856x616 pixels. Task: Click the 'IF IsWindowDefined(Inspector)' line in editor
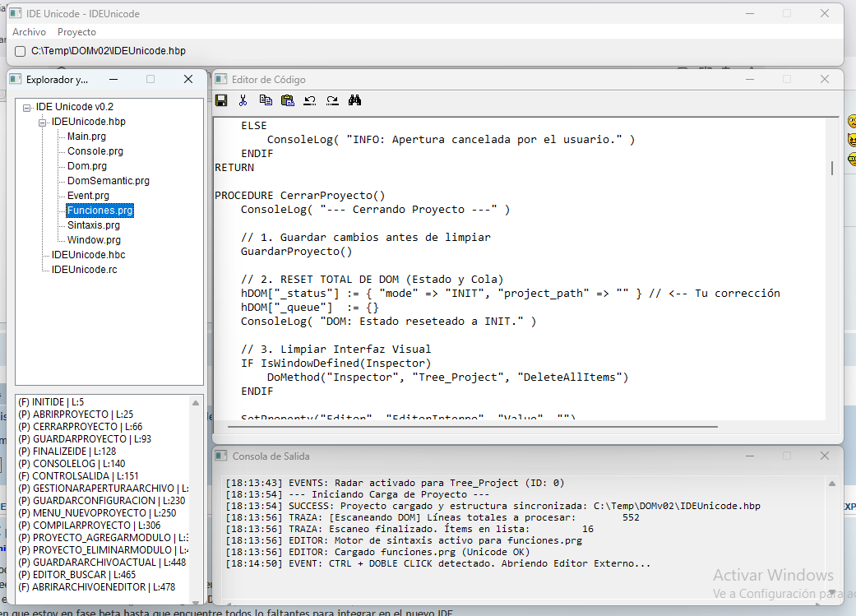point(335,364)
